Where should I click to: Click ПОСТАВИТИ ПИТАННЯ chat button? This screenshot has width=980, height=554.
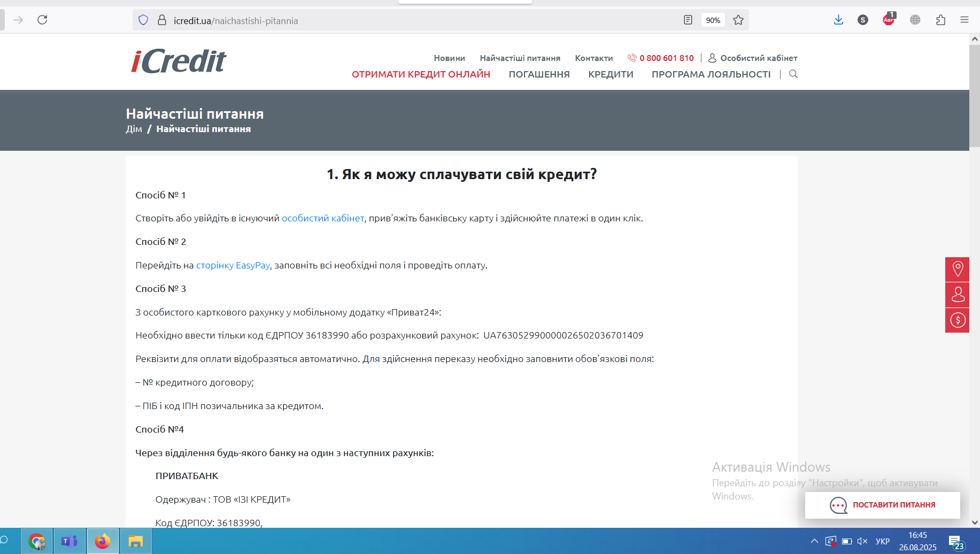882,505
